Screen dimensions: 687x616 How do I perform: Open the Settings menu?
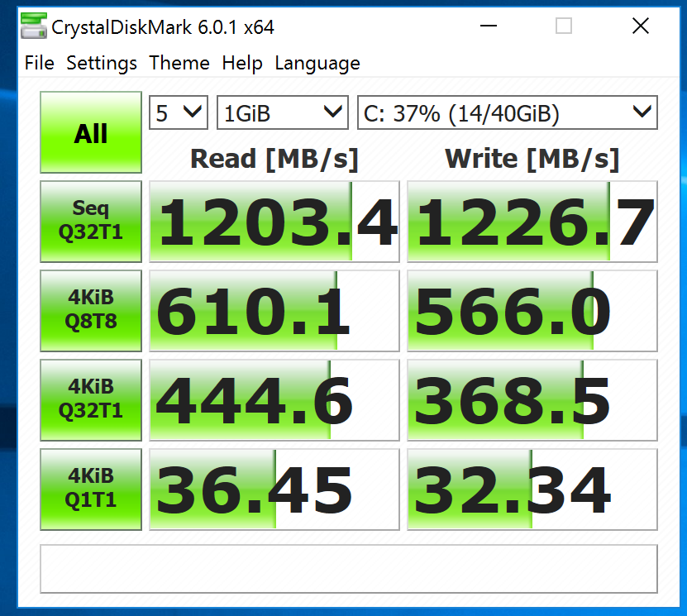(x=102, y=63)
